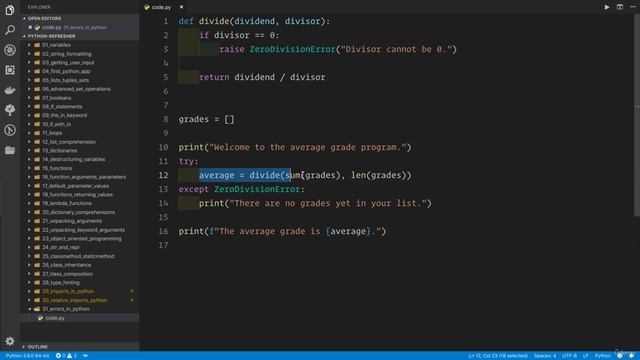Close code.py in Open Editors list

(30, 27)
